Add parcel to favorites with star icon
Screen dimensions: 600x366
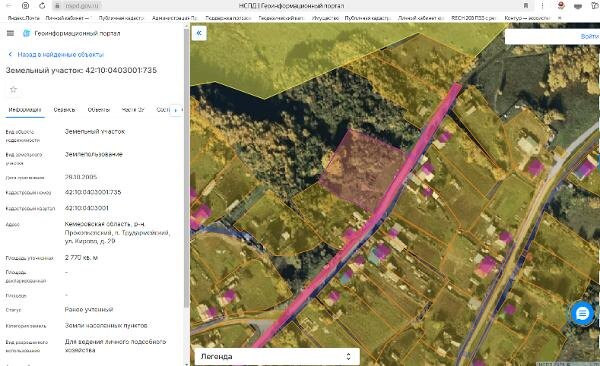(13, 90)
